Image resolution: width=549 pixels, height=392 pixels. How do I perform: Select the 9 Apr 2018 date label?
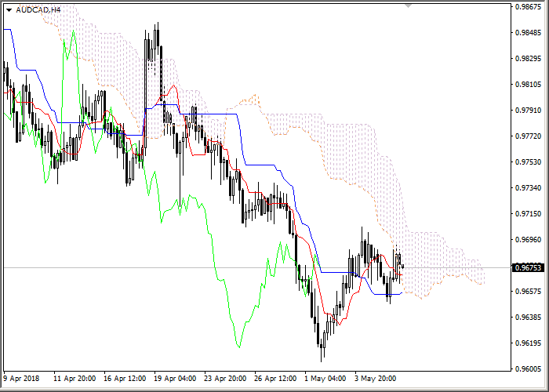(x=22, y=378)
